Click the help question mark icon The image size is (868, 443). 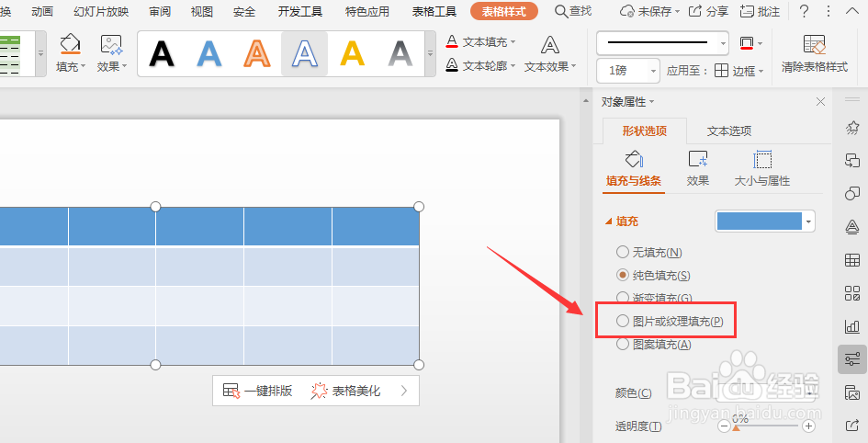tap(805, 10)
